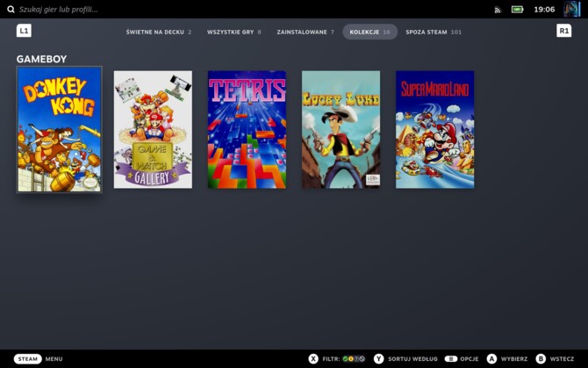Click the options menu button glyph
588x368 pixels.
coord(451,359)
